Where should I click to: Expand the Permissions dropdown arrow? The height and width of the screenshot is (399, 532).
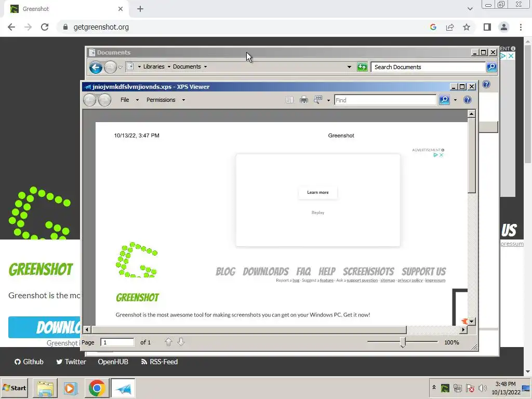pos(183,100)
